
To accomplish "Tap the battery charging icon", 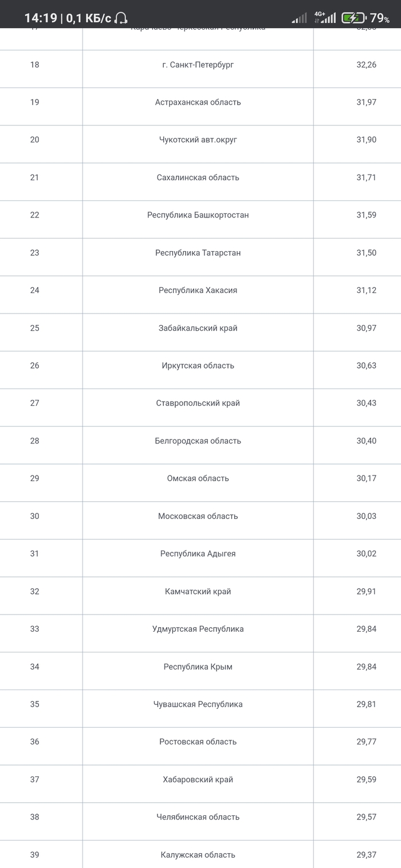I will pos(353,18).
